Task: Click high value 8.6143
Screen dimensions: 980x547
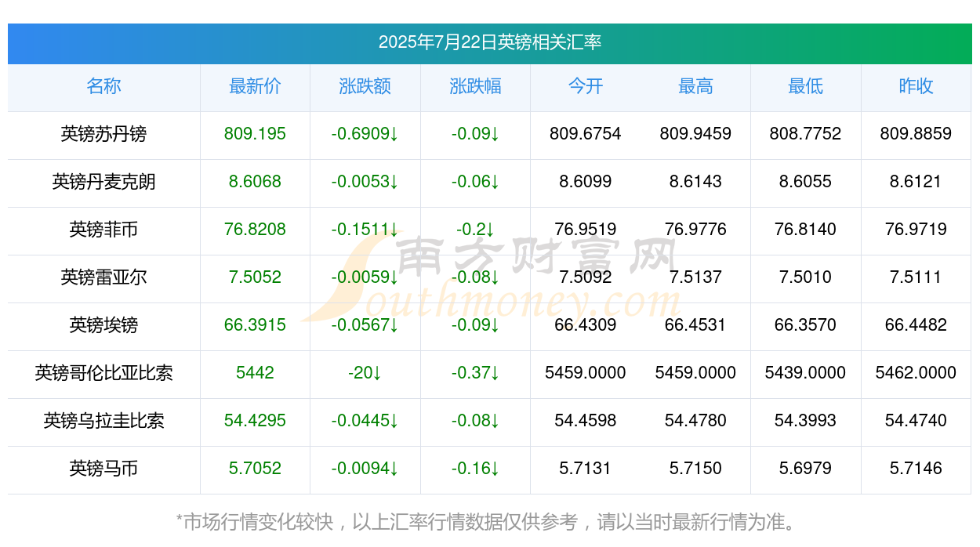Action: 695,182
